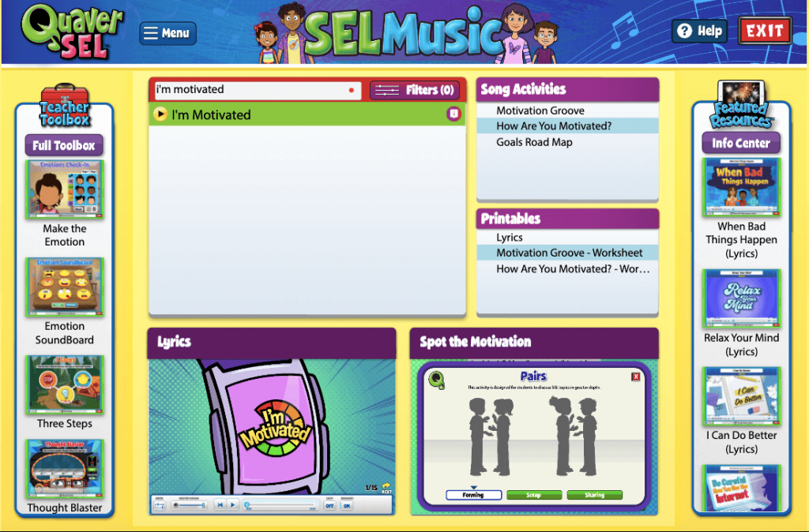
Task: Toggle the ON button in lyrics player
Action: point(347,506)
